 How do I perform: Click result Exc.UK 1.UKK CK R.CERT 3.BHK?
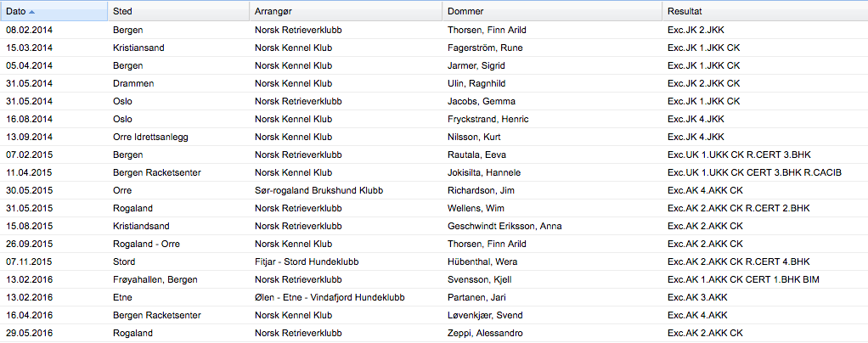point(739,155)
